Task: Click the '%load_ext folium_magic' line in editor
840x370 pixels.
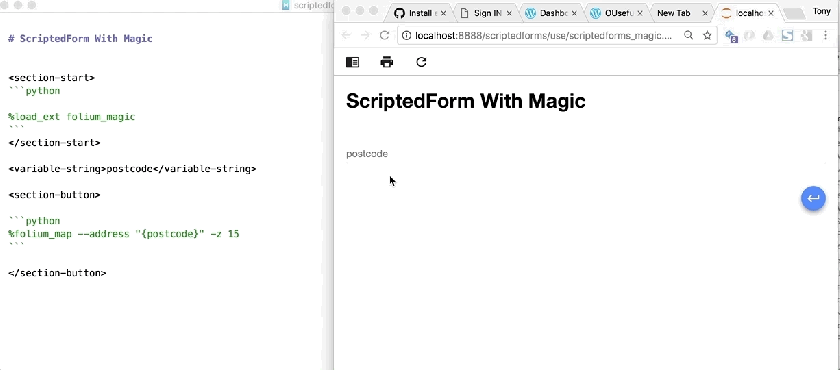Action: click(71, 117)
